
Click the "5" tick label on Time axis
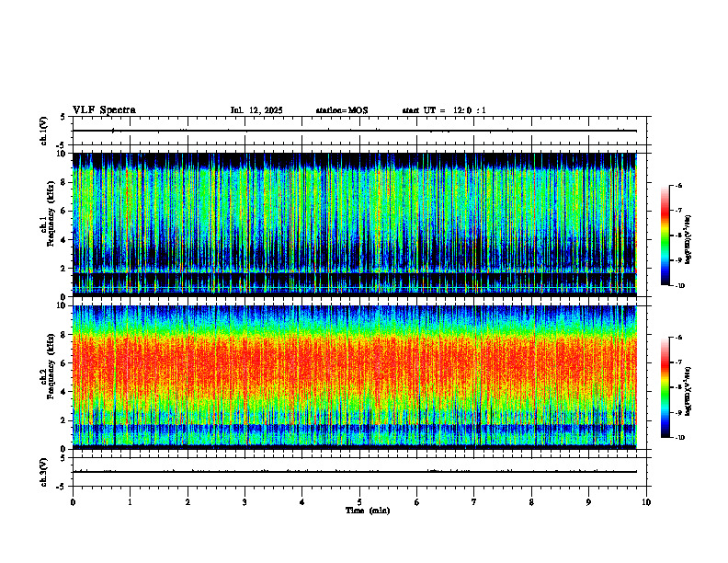[359, 502]
